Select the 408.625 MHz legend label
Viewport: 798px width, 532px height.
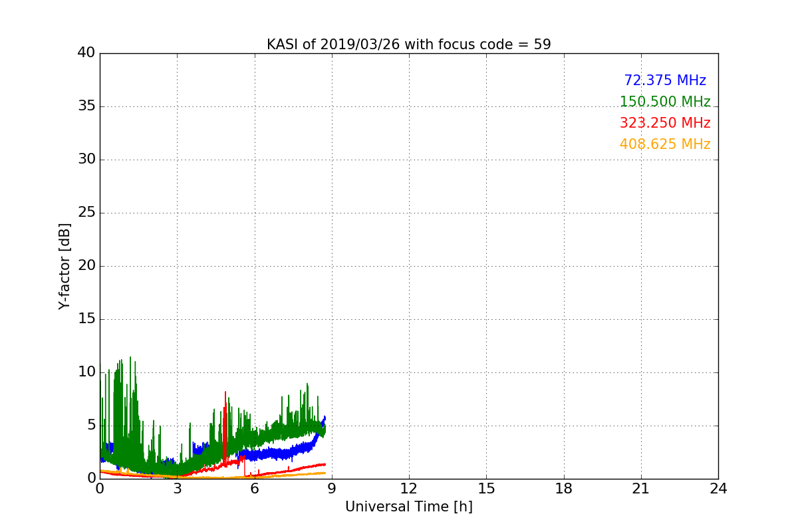coord(665,144)
